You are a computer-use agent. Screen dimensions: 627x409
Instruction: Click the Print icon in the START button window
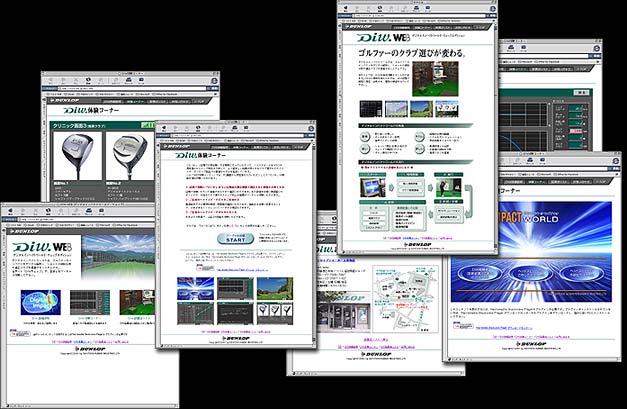[x=234, y=128]
